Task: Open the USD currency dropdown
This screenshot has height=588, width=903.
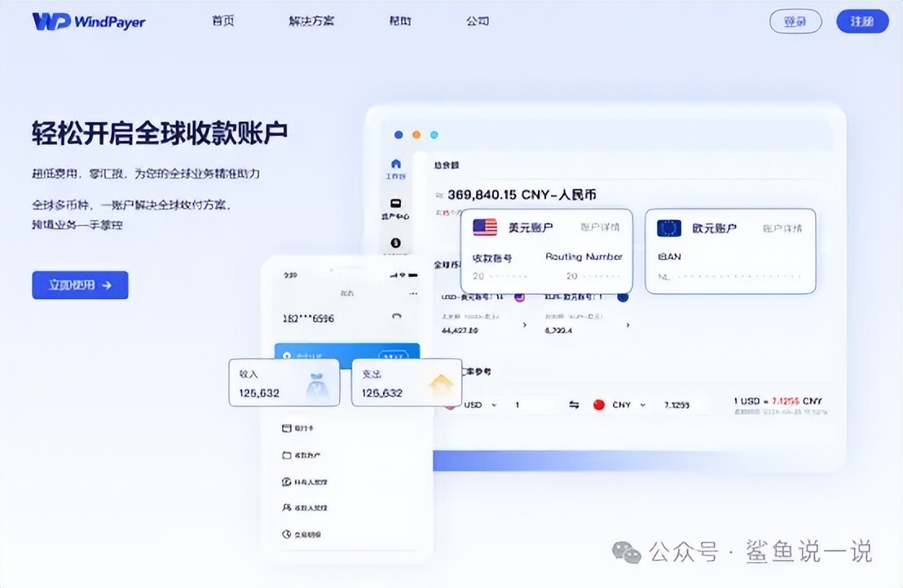Action: pyautogui.click(x=480, y=405)
